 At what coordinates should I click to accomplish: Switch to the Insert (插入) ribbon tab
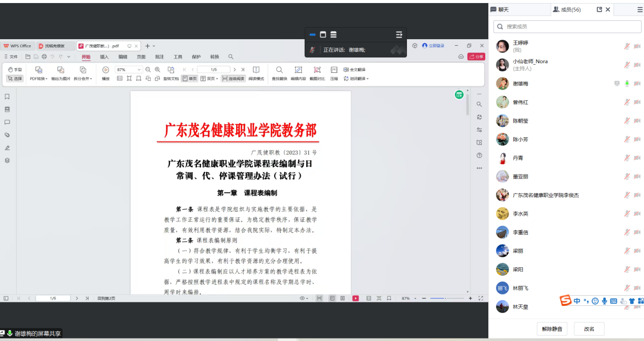pos(104,57)
